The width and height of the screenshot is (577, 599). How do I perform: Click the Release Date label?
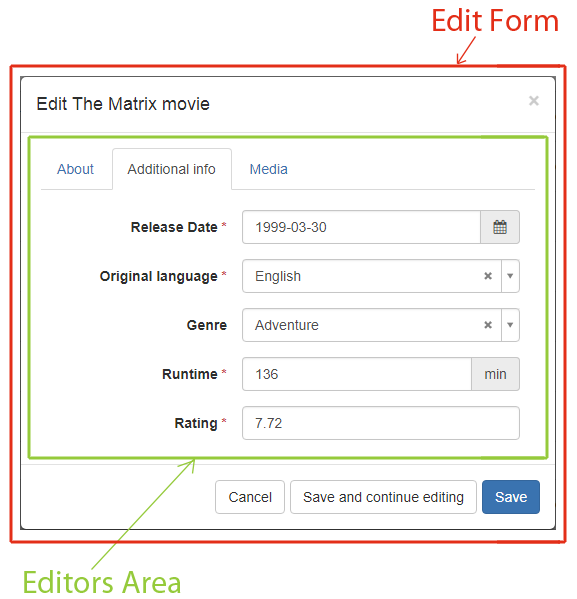click(174, 227)
